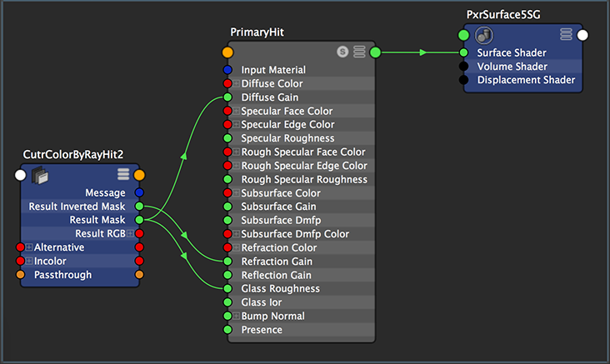The image size is (610, 364).
Task: Click the Passthrough label
Action: [x=63, y=275]
